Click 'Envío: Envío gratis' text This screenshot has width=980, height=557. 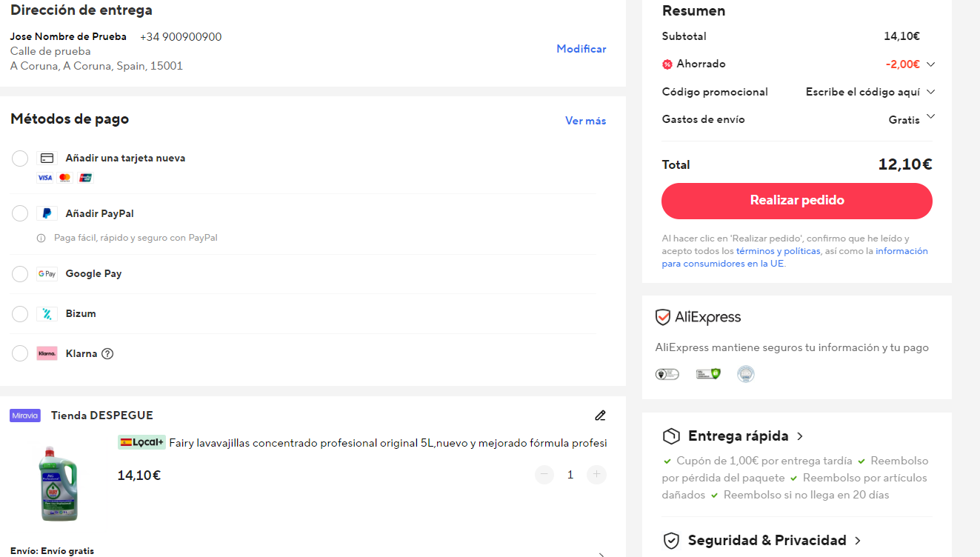[52, 551]
